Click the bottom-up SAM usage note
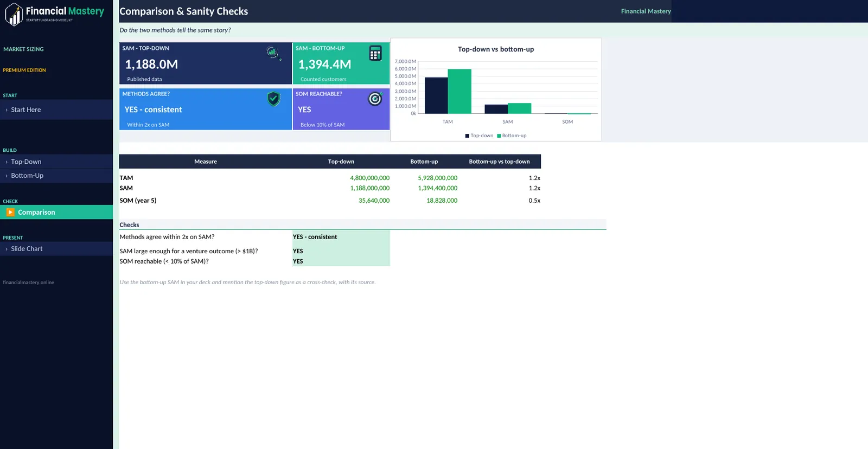 247,283
